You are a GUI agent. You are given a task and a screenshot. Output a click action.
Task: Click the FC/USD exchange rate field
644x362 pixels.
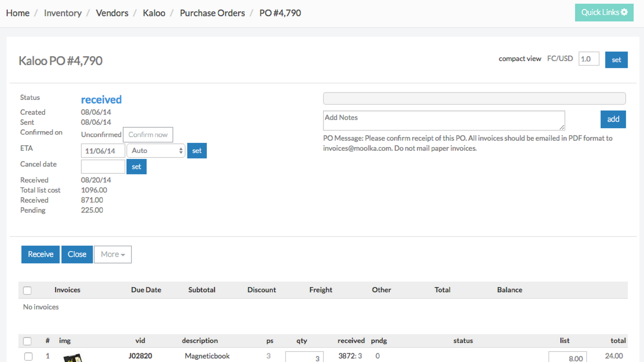tap(588, 59)
